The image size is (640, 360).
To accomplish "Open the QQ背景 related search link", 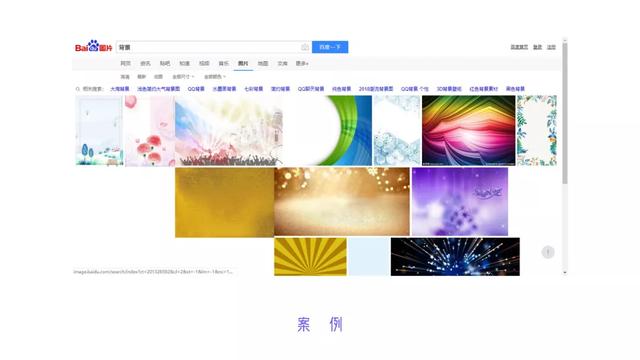I will (x=196, y=89).
